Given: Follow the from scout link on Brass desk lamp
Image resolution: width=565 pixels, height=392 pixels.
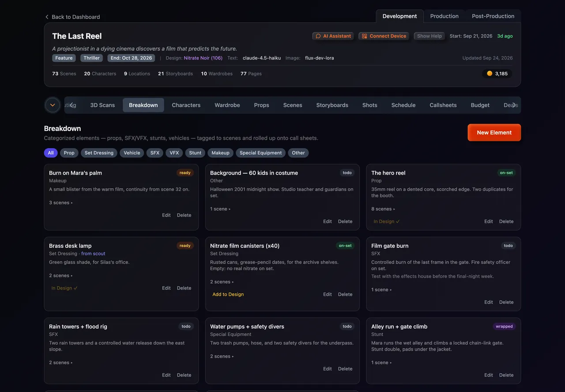Looking at the screenshot, I should click(93, 254).
